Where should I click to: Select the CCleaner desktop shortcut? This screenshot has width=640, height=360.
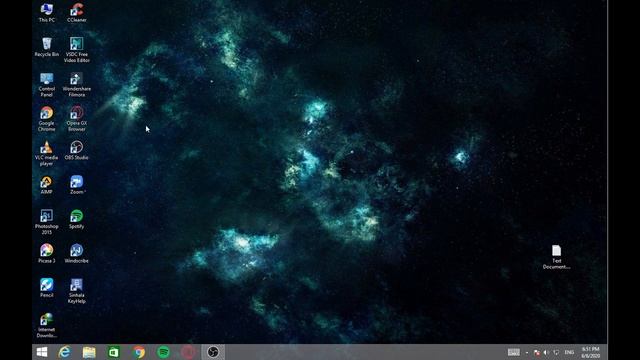76,12
